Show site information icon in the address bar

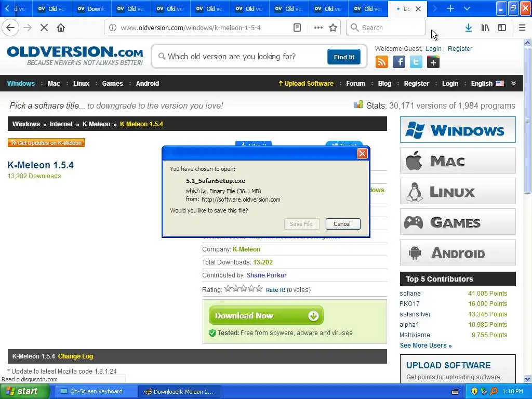(113, 28)
